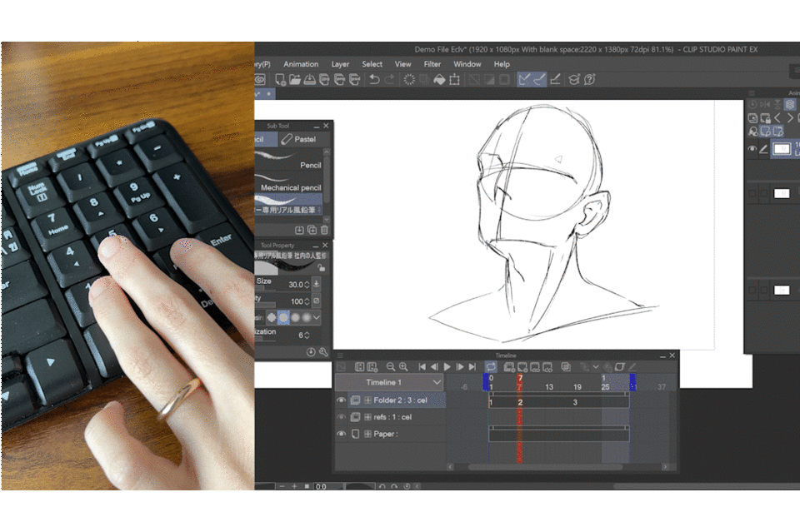
Task: Jump to the first frame in the Timeline
Action: click(x=422, y=367)
